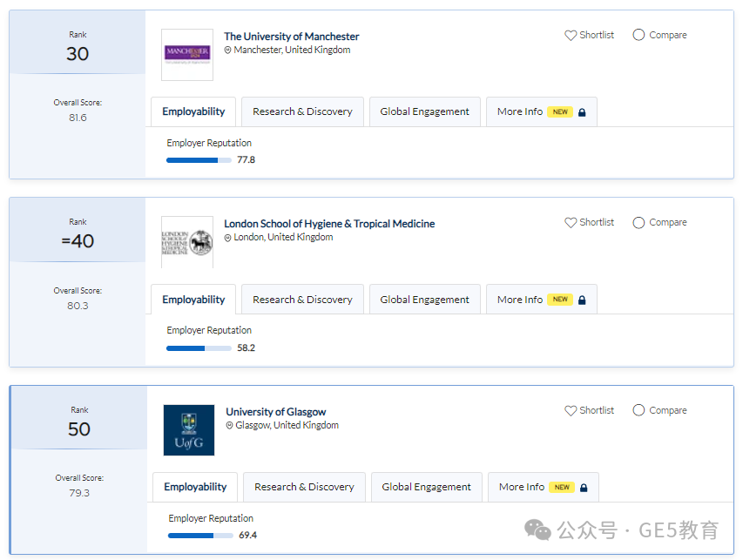Open London School's More Info tab
Image resolution: width=743 pixels, height=560 pixels.
(542, 300)
